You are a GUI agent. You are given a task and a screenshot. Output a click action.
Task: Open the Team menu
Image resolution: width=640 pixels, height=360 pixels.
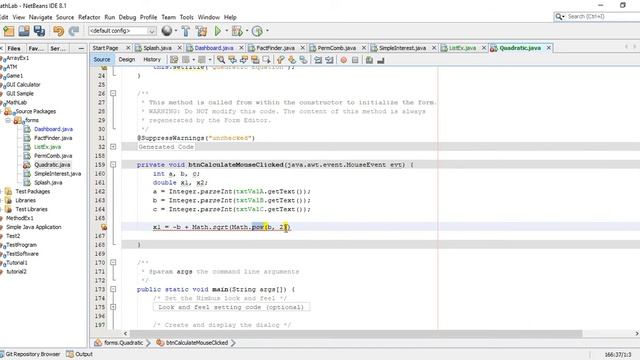tap(168, 17)
